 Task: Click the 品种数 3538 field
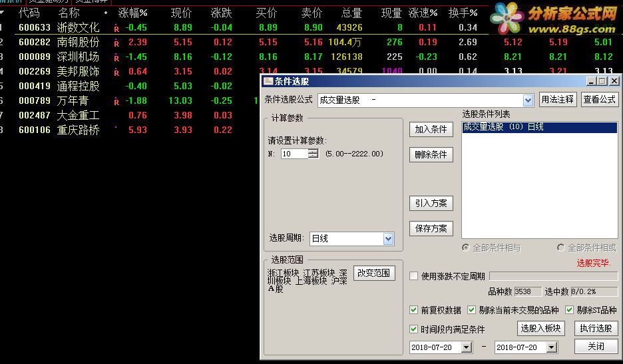pos(528,291)
